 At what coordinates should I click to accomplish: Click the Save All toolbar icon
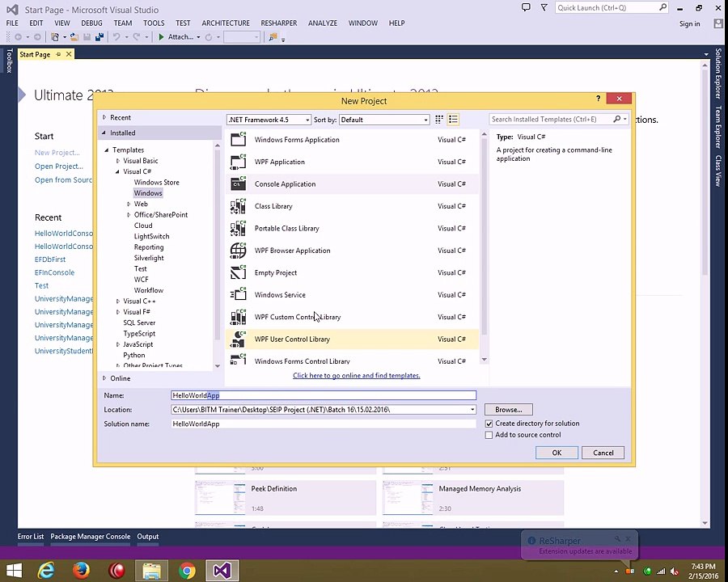(99, 37)
